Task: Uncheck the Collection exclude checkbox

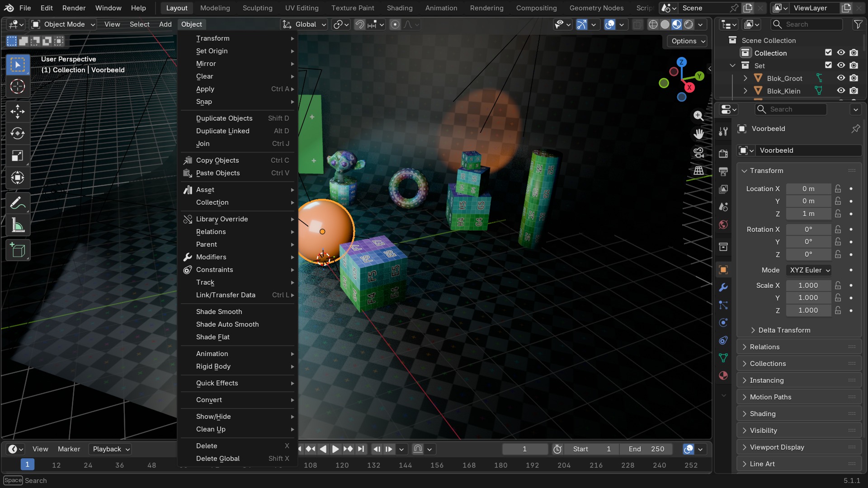Action: coord(828,53)
